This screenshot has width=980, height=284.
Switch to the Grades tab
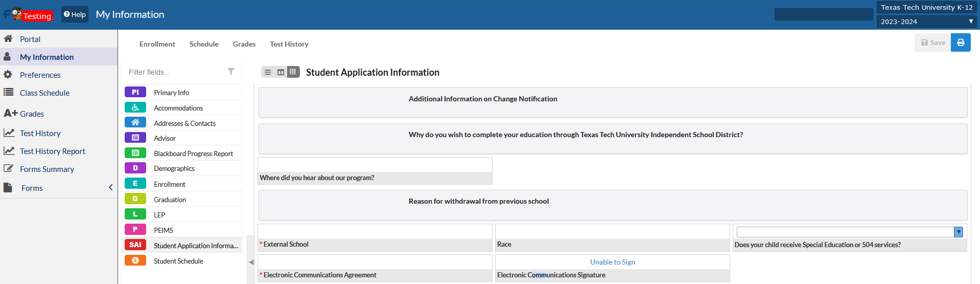[244, 44]
